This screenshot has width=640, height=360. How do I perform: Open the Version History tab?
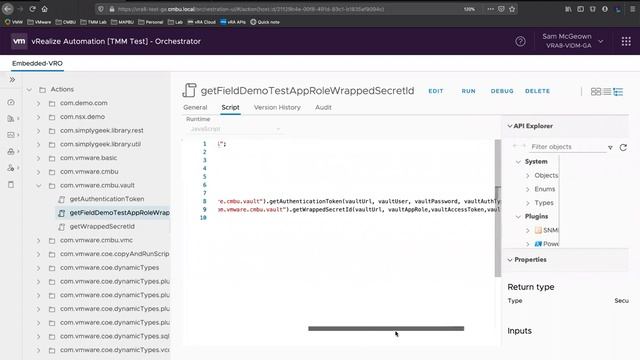click(x=277, y=107)
